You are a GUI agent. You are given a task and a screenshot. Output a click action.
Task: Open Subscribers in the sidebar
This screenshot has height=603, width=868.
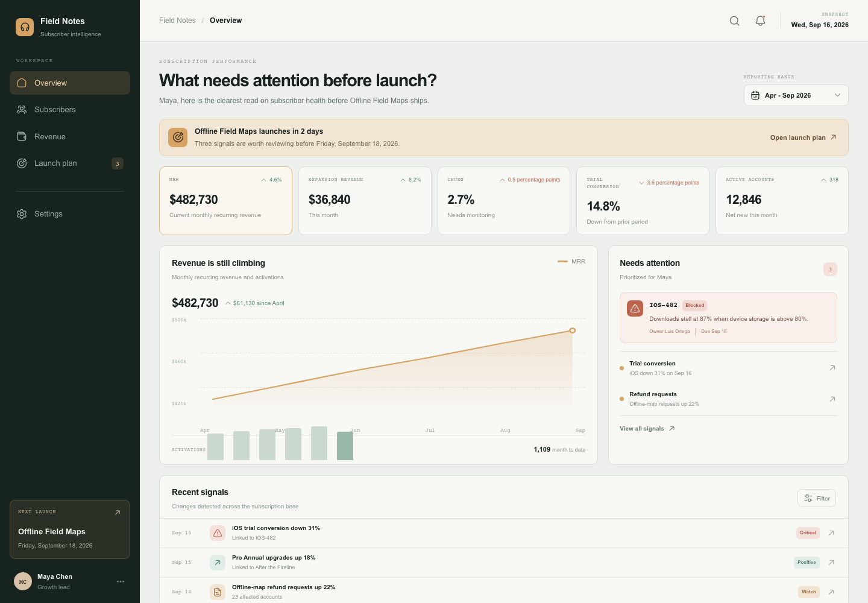tap(70, 110)
